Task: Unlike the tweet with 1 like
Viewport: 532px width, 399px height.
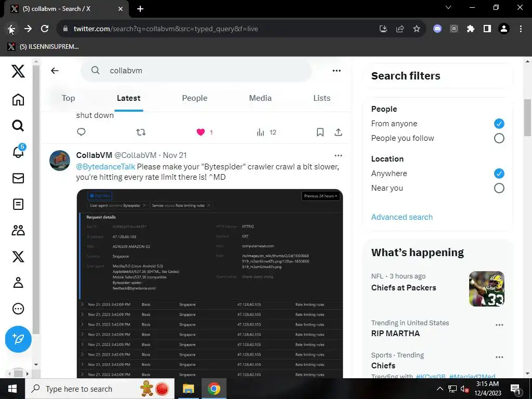Action: [x=201, y=132]
